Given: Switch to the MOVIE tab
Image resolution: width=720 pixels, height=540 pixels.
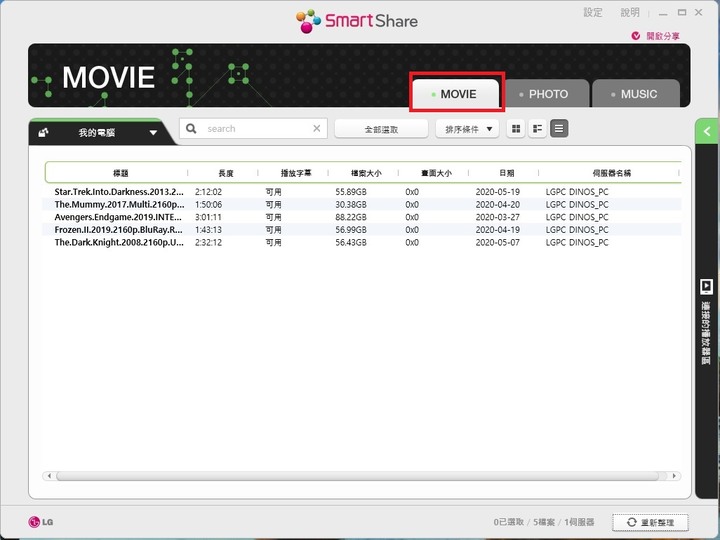Looking at the screenshot, I should click(456, 94).
